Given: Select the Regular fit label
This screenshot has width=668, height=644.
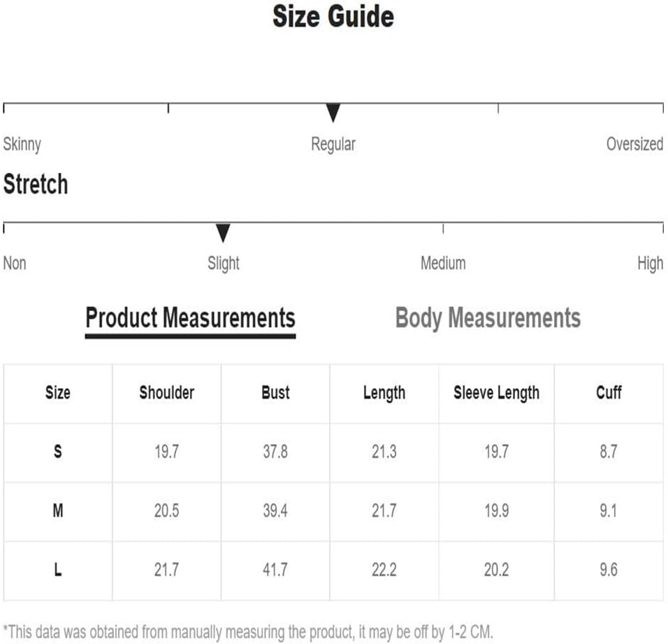Looking at the screenshot, I should (x=333, y=144).
